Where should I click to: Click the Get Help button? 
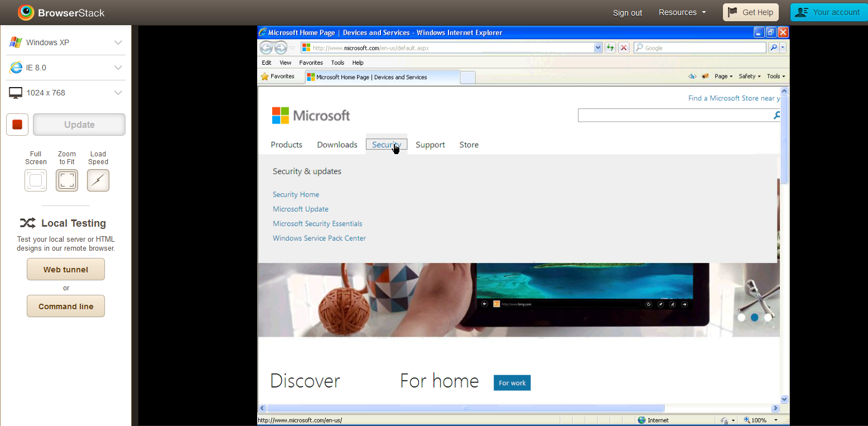click(x=751, y=12)
